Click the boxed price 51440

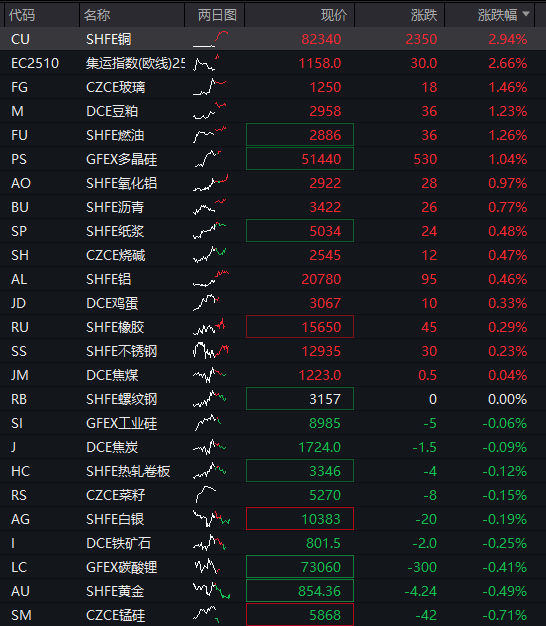pyautogui.click(x=300, y=159)
